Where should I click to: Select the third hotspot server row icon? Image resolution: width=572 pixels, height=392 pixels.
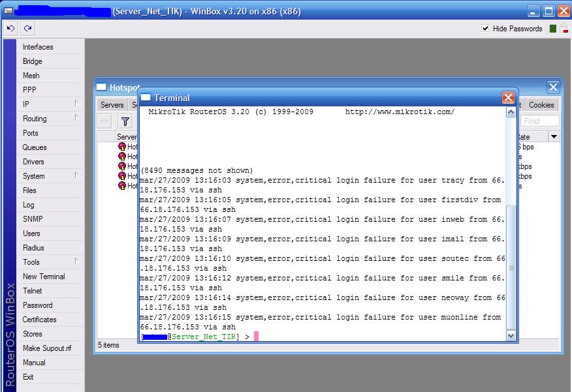click(122, 166)
